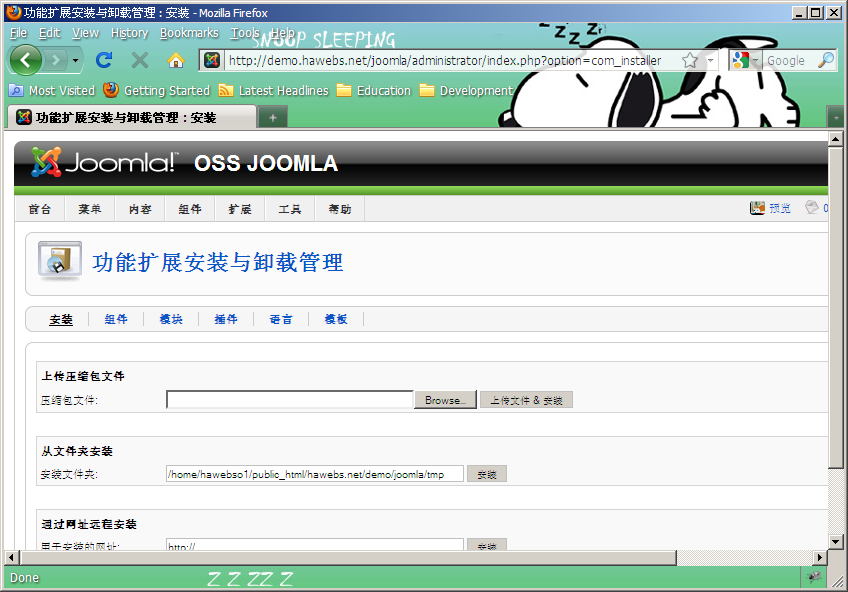The height and width of the screenshot is (592, 848).
Task: Go back with the green Back arrow
Action: [25, 60]
